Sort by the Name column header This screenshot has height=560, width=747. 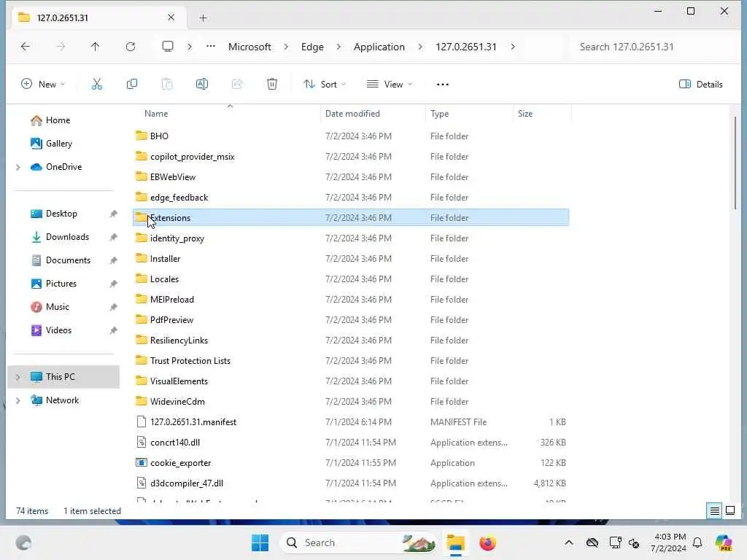tap(156, 114)
